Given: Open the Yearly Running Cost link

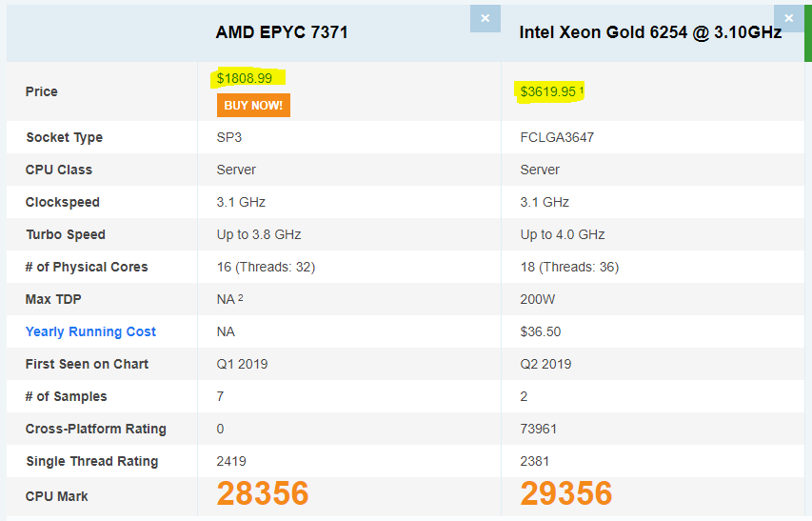Looking at the screenshot, I should tap(90, 331).
